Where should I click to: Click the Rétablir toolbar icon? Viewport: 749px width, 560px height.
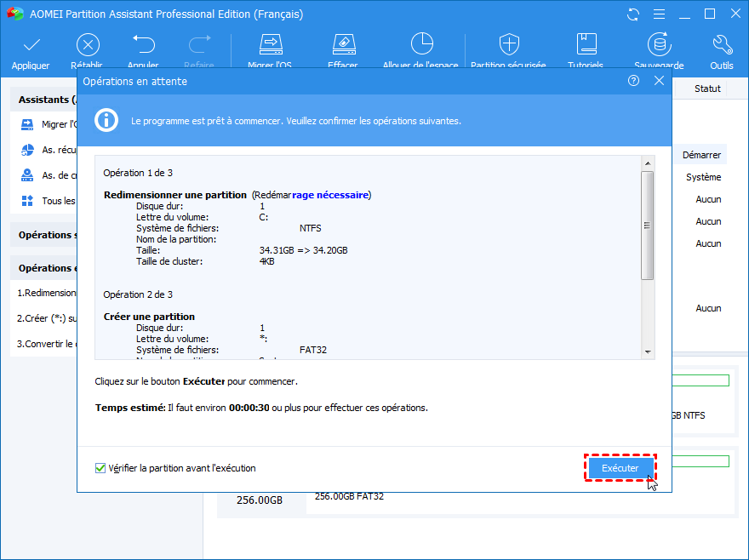(x=88, y=45)
